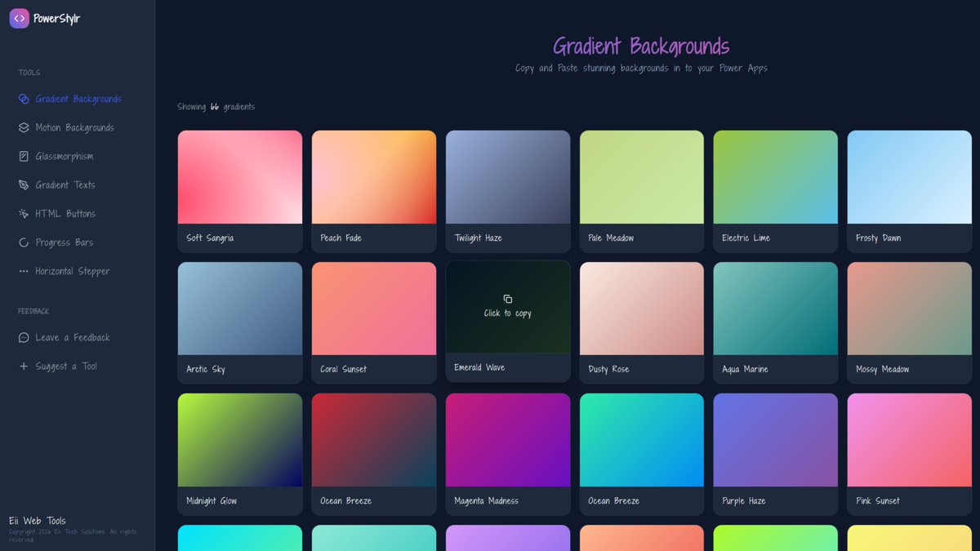Click the Showing 66 gradients text
Viewport: 980px width, 551px height.
click(216, 107)
